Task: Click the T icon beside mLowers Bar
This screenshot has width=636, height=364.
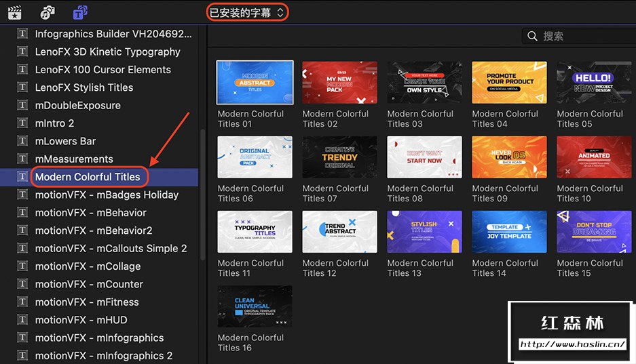Action: point(22,141)
